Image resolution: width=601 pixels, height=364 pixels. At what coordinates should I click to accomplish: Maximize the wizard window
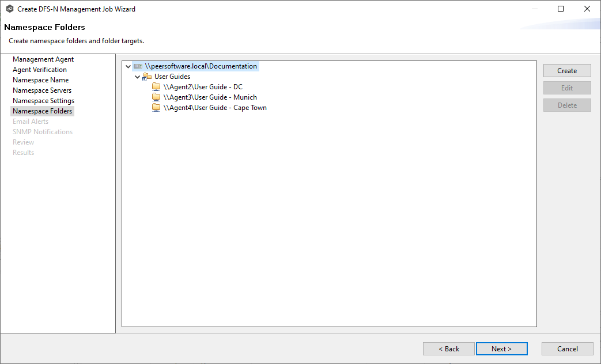tap(561, 9)
